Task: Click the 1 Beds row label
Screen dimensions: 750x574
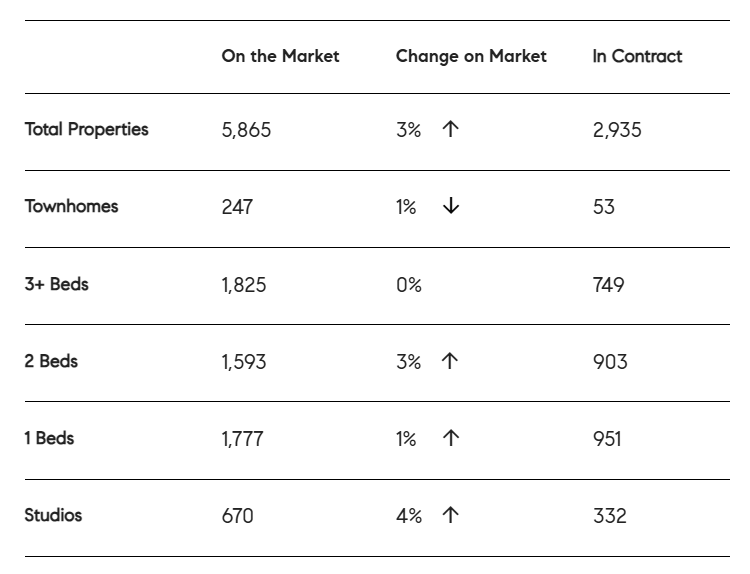Action: pyautogui.click(x=49, y=438)
